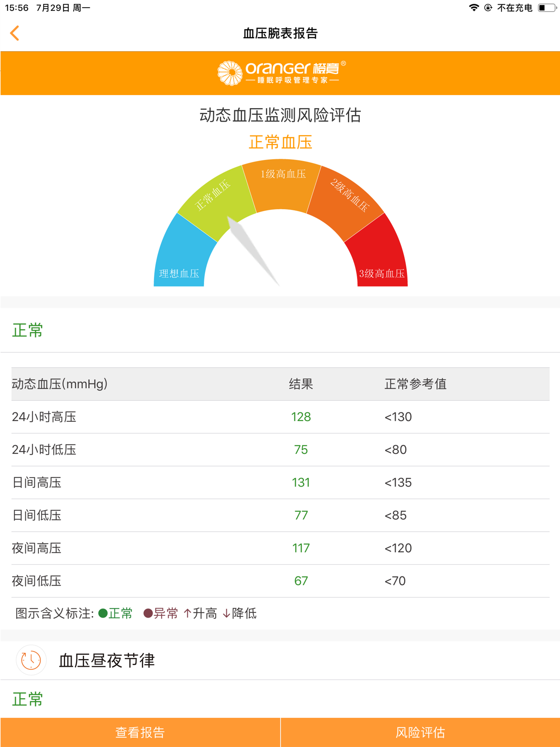Screen dimensions: 560x747
Task: Tap the reference value <135
Action: (x=398, y=482)
